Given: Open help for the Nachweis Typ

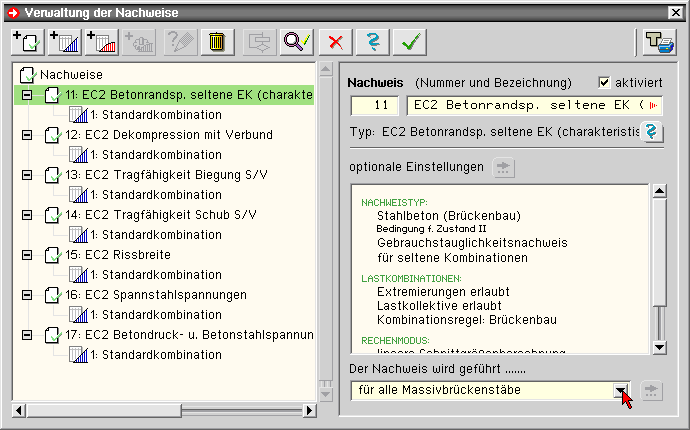Looking at the screenshot, I should (x=653, y=132).
